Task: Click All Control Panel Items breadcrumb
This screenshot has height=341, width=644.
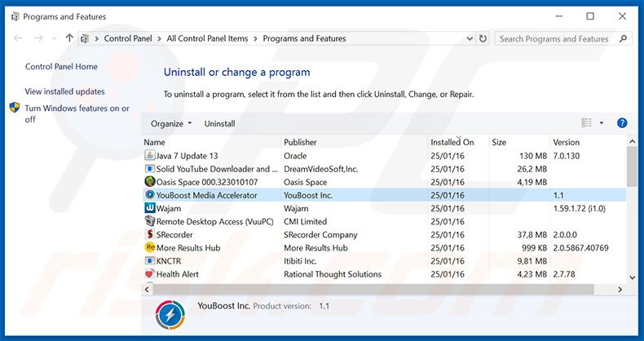Action: 207,38
